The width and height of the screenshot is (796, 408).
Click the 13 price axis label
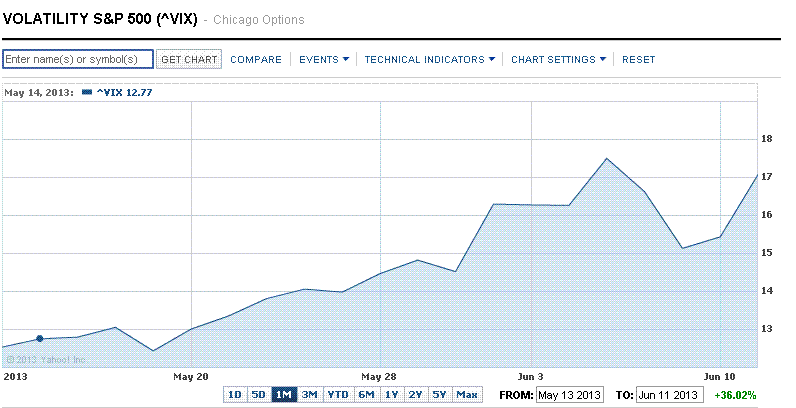767,329
